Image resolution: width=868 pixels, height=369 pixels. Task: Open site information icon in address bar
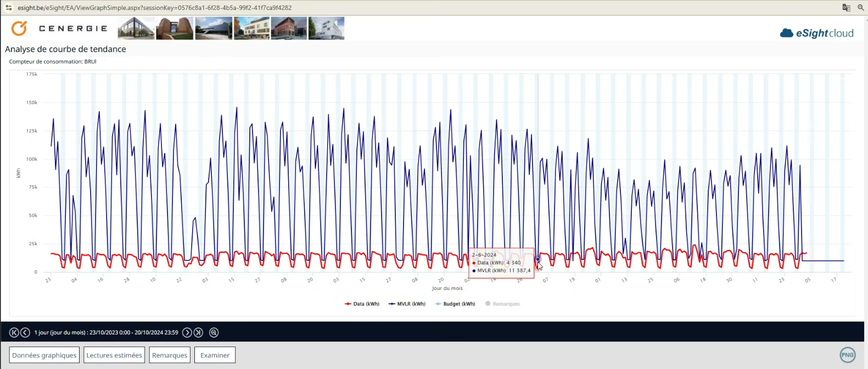pos(8,8)
